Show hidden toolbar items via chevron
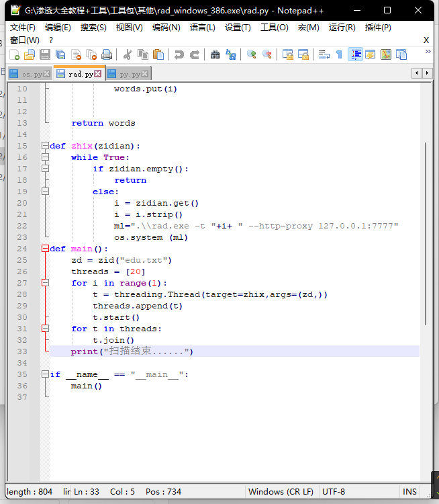Screen dimensions: 439x504 click(428, 52)
